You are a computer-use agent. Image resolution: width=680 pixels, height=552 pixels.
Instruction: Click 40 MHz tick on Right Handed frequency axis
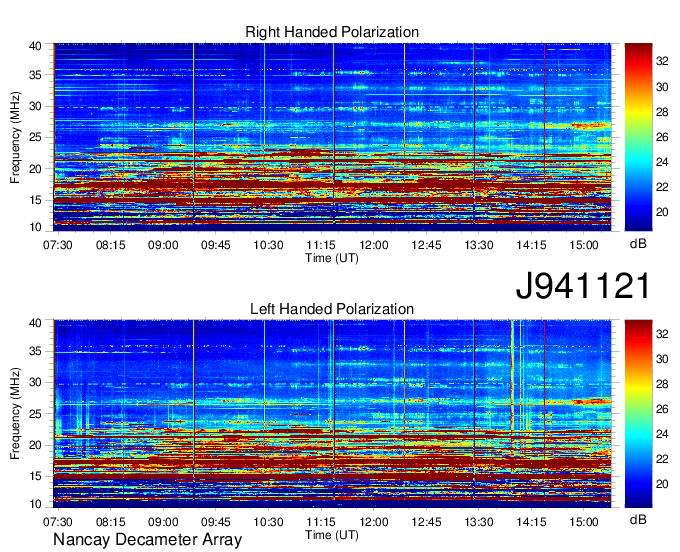click(36, 46)
